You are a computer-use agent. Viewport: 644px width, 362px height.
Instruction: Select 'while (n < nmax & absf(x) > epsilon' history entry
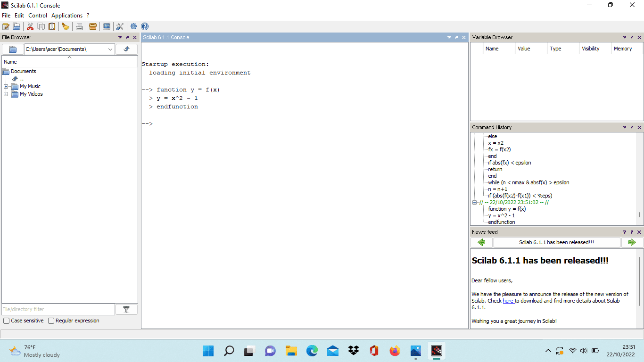(528, 182)
